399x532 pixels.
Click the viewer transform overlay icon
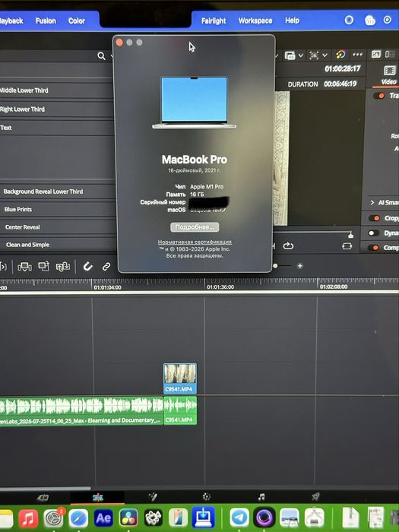[x=314, y=55]
